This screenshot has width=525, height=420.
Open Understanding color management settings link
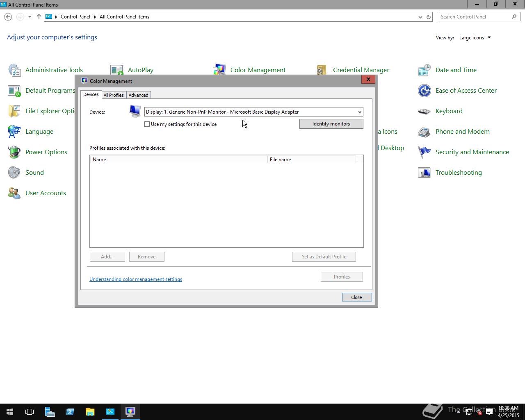(x=136, y=279)
